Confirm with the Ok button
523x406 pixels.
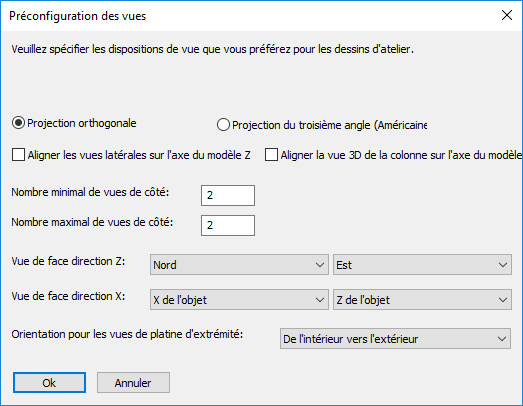click(49, 383)
